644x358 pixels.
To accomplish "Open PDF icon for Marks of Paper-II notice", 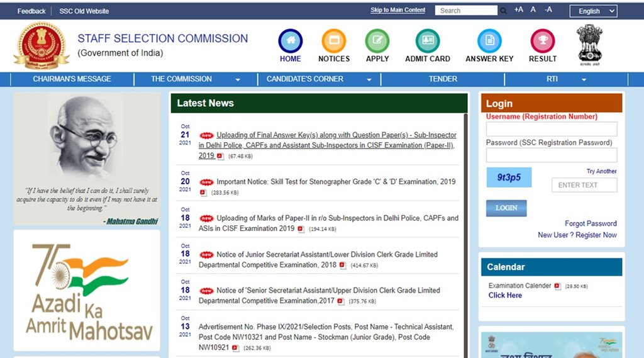I will tap(301, 229).
